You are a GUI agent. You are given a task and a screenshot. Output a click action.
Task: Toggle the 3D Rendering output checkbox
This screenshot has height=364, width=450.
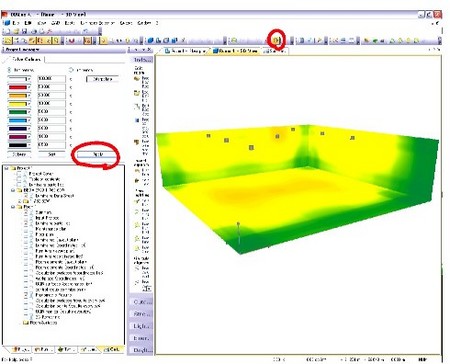click(26, 317)
